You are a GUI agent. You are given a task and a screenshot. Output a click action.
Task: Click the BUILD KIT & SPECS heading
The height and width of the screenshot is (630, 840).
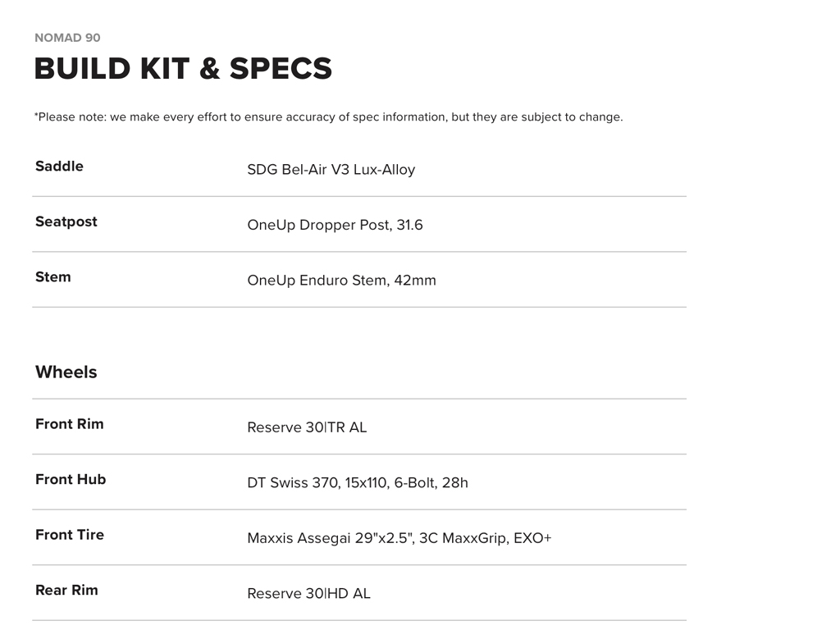[x=183, y=69]
